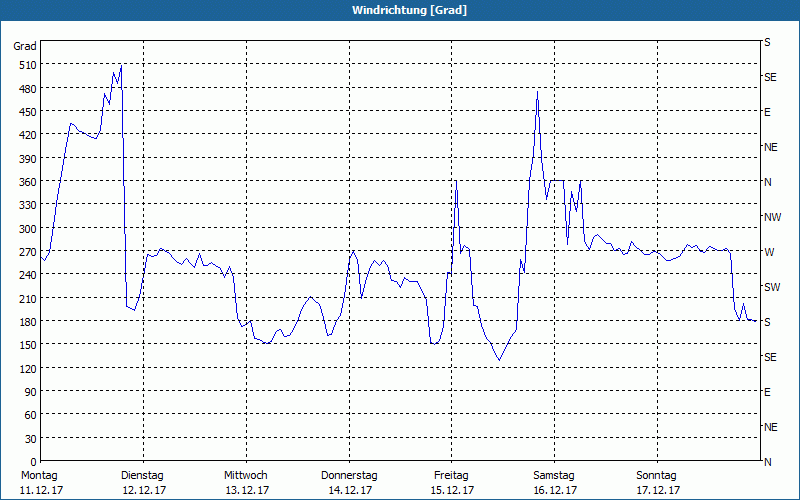Click the 14.12.17 date label

point(349,490)
